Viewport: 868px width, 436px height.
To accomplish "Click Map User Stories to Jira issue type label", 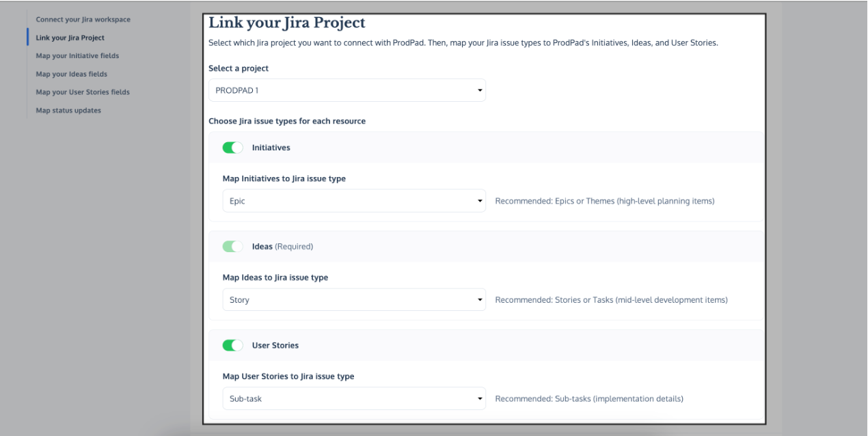I will (x=288, y=377).
